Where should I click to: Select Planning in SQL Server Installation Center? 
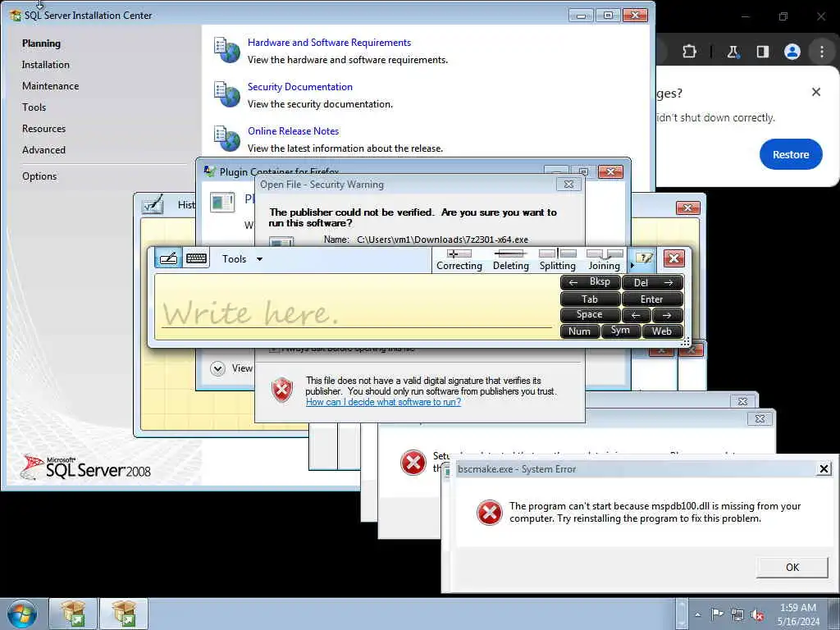[41, 43]
